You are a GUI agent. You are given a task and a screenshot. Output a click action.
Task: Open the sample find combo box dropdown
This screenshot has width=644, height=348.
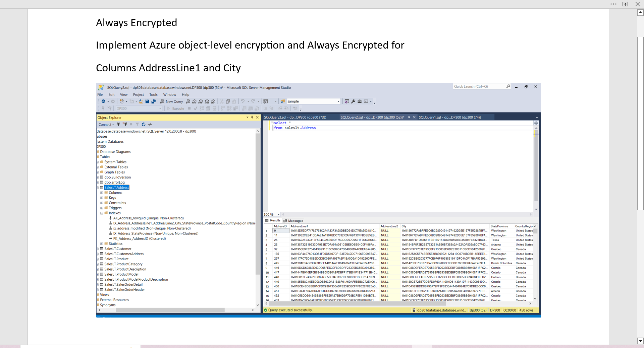338,101
